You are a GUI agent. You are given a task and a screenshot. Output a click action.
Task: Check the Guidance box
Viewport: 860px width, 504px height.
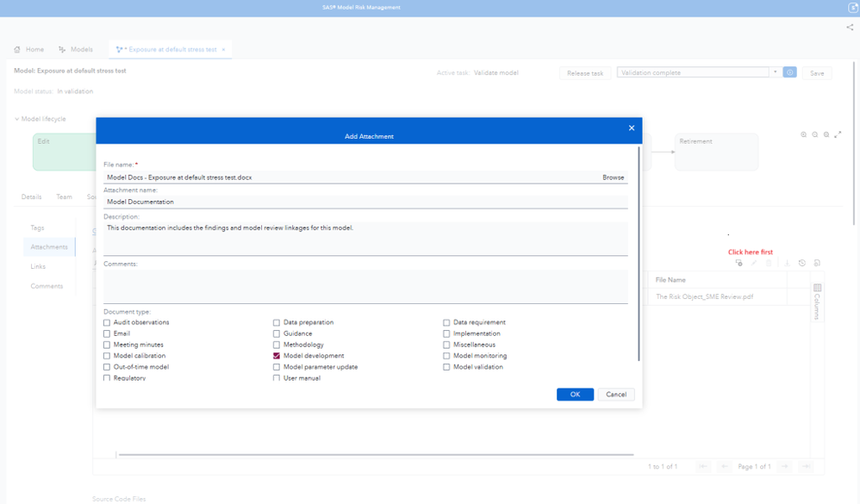[x=277, y=333]
